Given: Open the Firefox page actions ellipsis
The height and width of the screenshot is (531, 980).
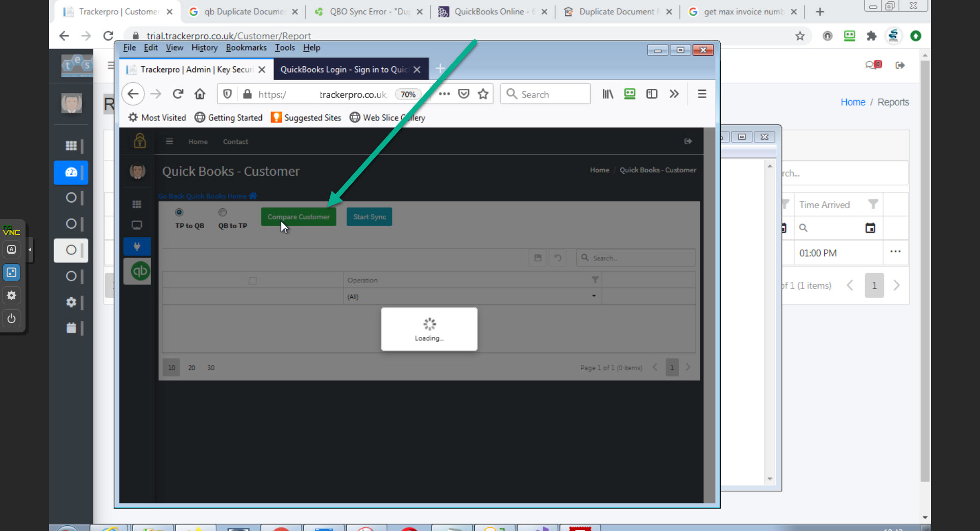Looking at the screenshot, I should [x=445, y=94].
